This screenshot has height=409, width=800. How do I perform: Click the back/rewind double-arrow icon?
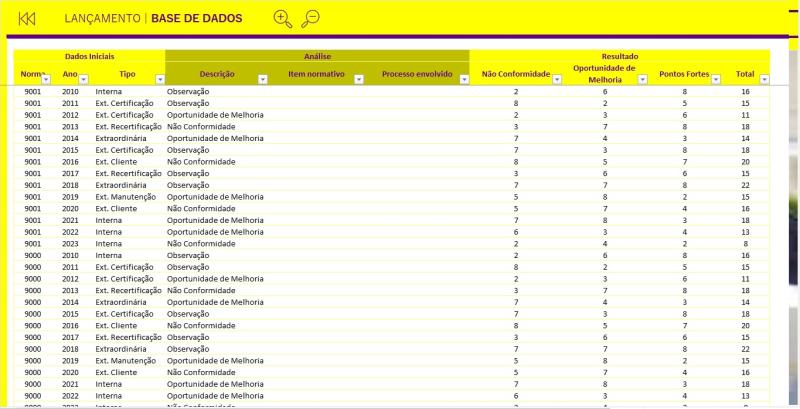click(x=27, y=19)
